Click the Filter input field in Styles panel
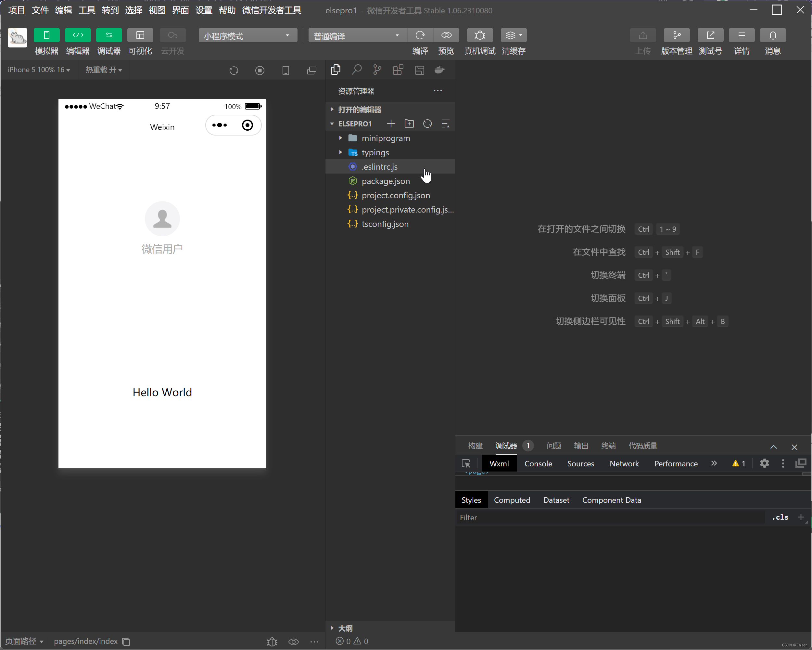 pyautogui.click(x=611, y=517)
